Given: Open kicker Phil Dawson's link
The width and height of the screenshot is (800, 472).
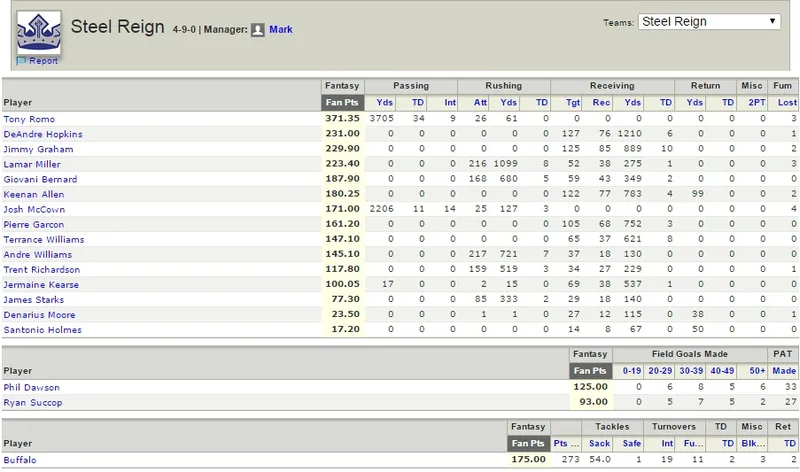Looking at the screenshot, I should (32, 387).
